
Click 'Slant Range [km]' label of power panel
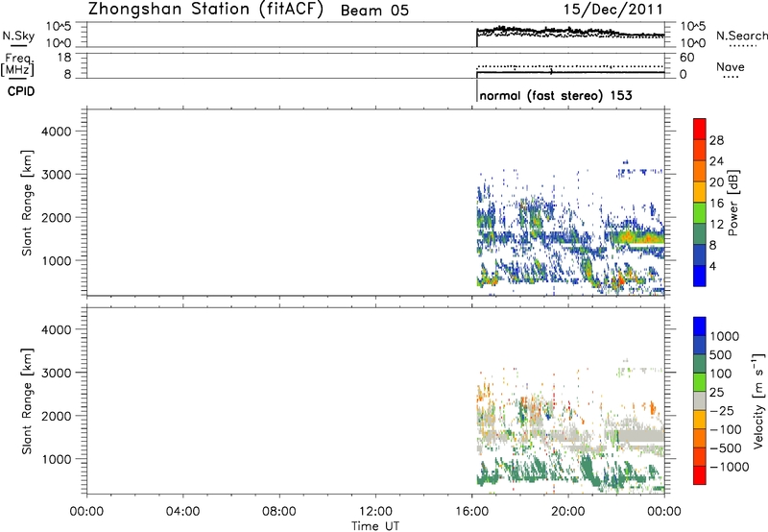tap(27, 203)
